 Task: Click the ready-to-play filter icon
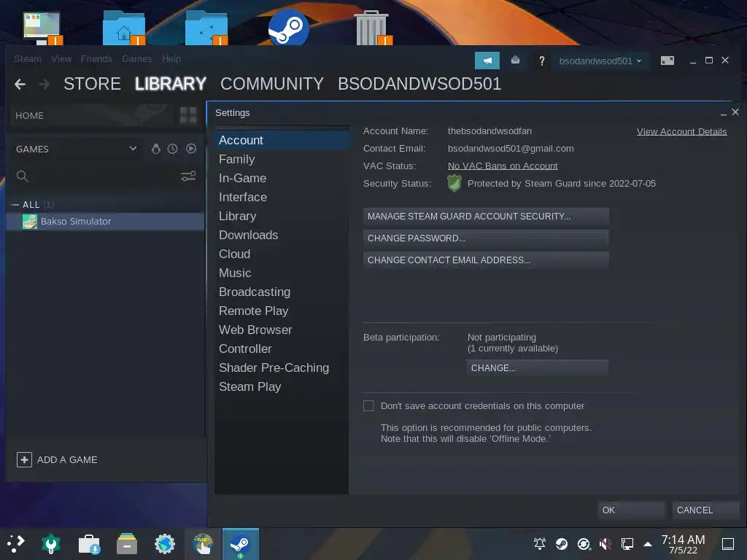pos(191,149)
